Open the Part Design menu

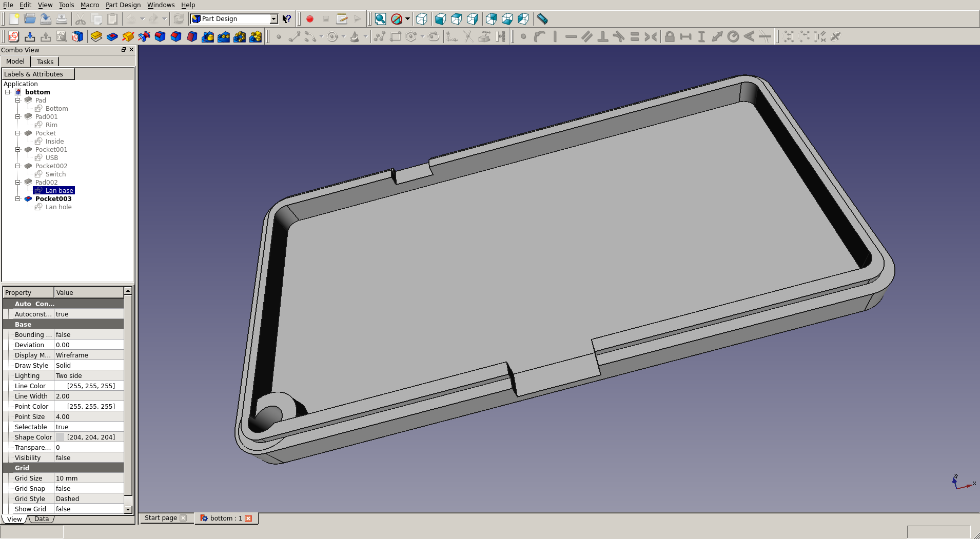pos(123,5)
